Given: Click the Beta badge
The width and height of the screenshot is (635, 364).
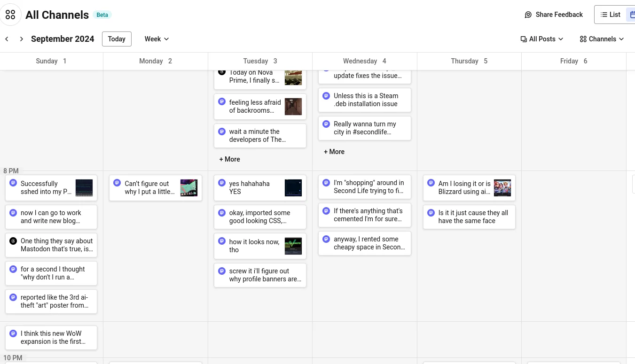Looking at the screenshot, I should (102, 15).
